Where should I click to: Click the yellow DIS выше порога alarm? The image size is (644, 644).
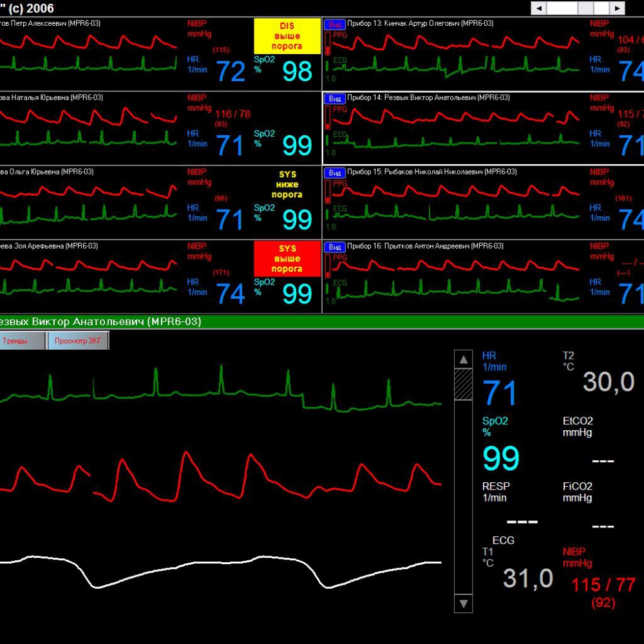point(287,36)
